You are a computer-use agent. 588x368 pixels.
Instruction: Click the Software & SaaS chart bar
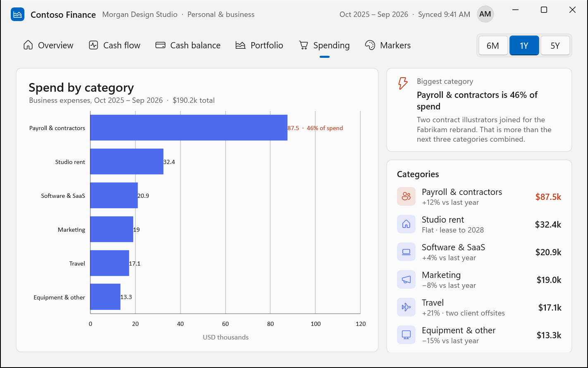[x=114, y=195]
